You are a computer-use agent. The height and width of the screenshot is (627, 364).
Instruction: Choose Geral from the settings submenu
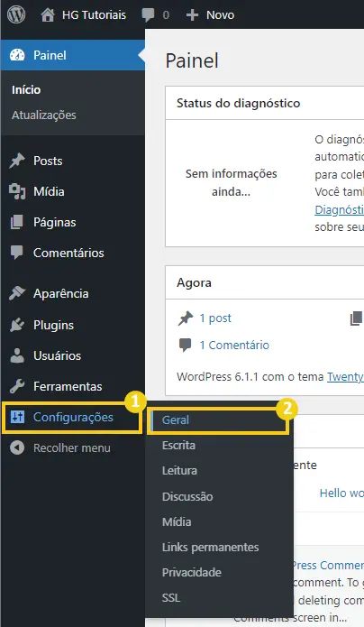(x=217, y=420)
